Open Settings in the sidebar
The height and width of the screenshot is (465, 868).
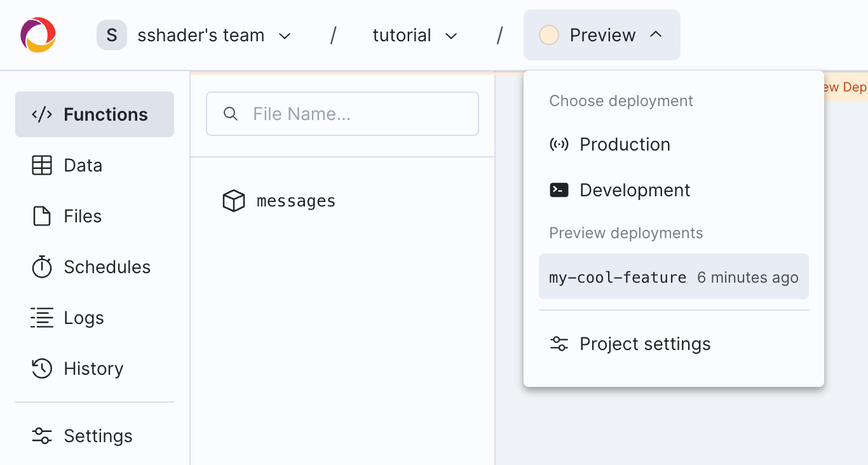click(95, 436)
